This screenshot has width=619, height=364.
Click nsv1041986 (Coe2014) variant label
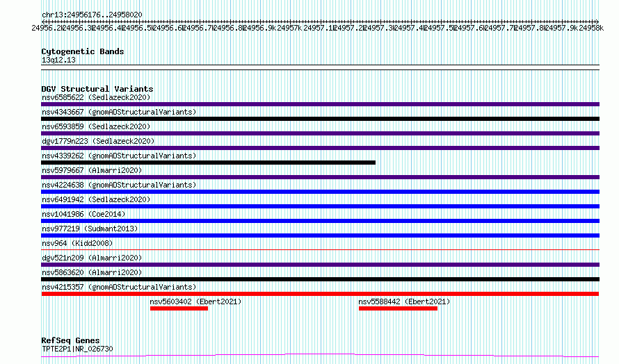point(83,214)
